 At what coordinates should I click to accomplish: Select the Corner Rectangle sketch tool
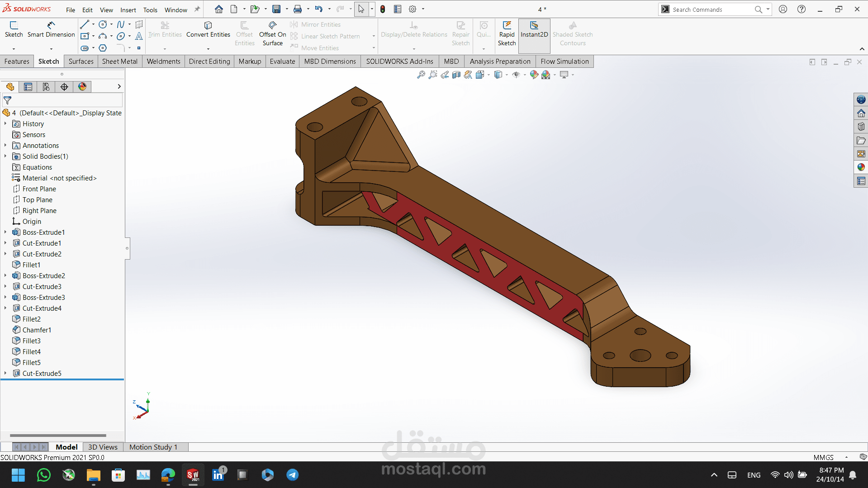85,36
